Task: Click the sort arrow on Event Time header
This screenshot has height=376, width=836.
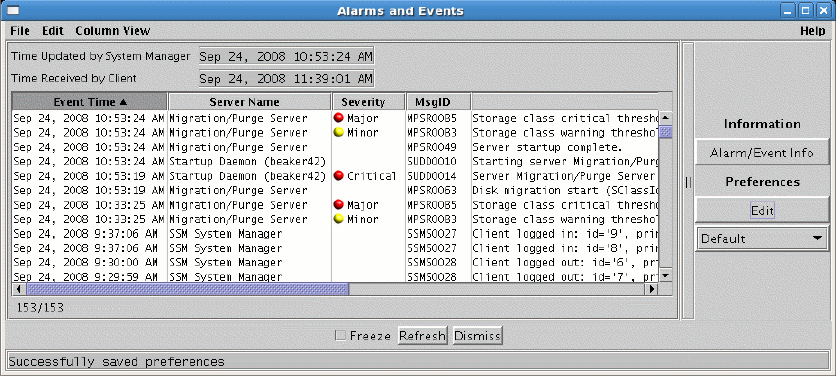Action: [124, 102]
